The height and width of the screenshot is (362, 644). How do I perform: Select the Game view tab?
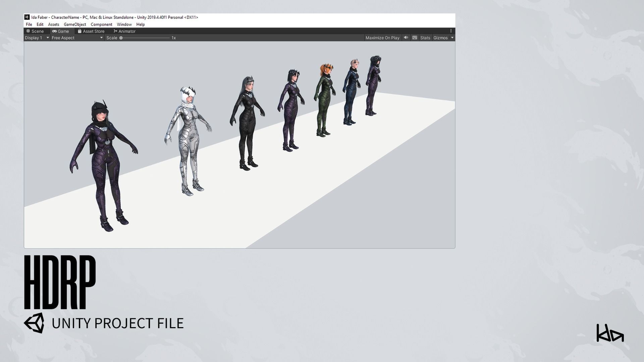[x=60, y=31]
